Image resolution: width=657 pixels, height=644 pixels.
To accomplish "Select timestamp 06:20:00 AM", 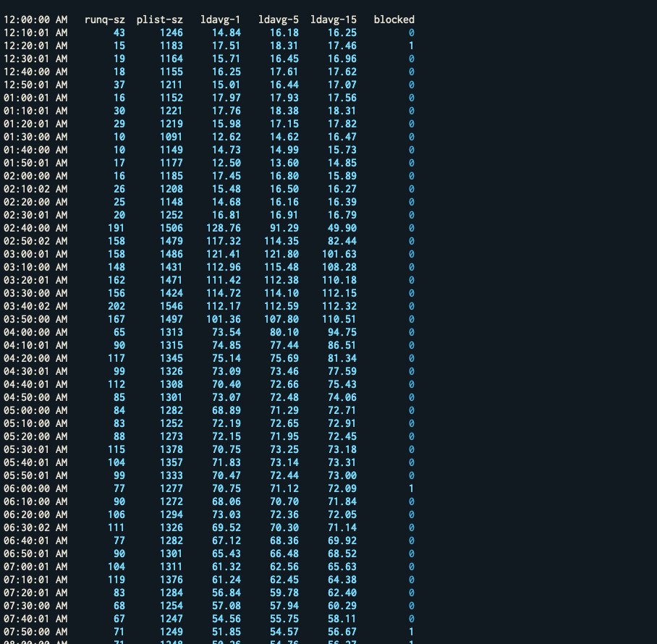I will click(35, 514).
